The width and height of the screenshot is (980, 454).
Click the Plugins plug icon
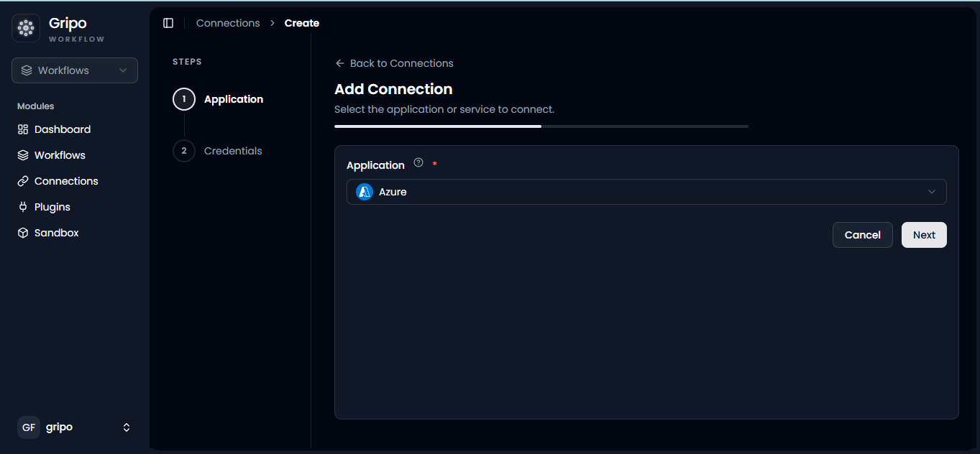23,207
